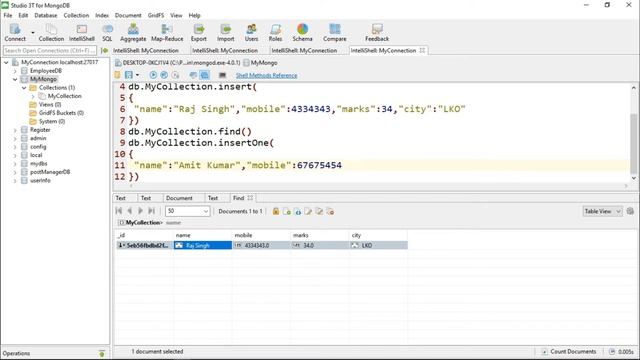
Task: Open the Schema analysis icon
Action: click(302, 32)
